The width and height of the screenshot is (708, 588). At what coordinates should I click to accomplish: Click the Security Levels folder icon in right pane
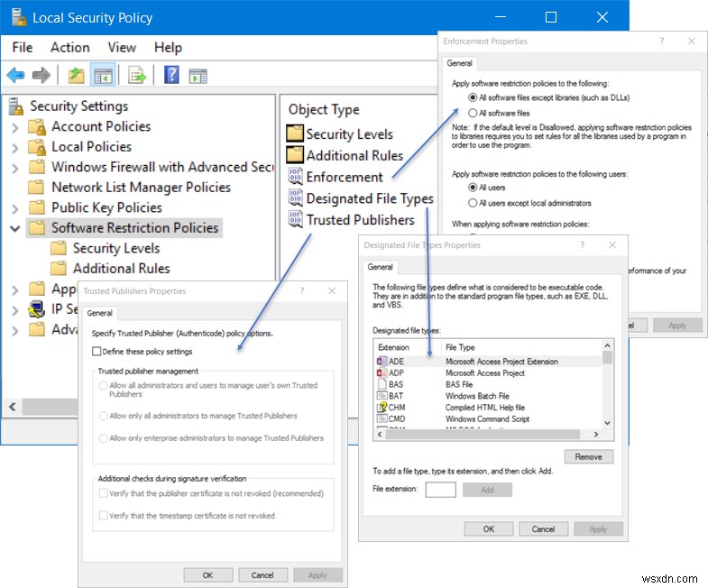pyautogui.click(x=295, y=133)
